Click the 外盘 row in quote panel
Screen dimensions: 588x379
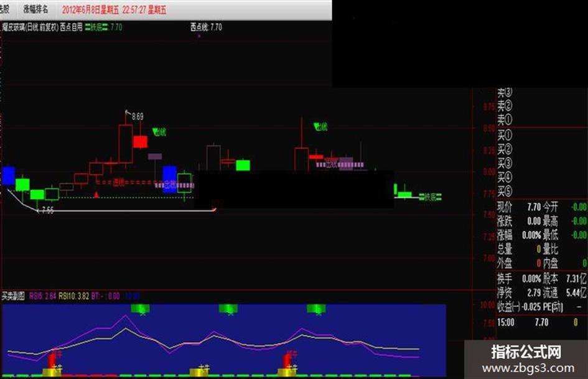[x=519, y=263]
